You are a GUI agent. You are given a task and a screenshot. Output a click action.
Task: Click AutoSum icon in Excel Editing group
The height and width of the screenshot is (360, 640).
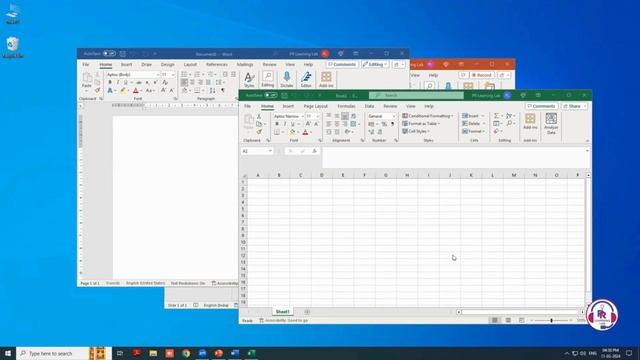coord(496,116)
